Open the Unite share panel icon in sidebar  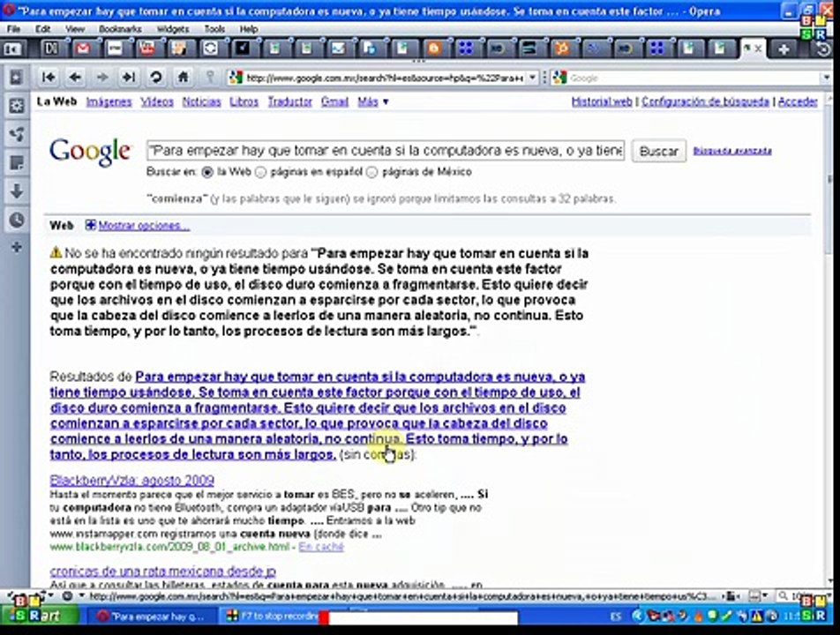pos(17,134)
